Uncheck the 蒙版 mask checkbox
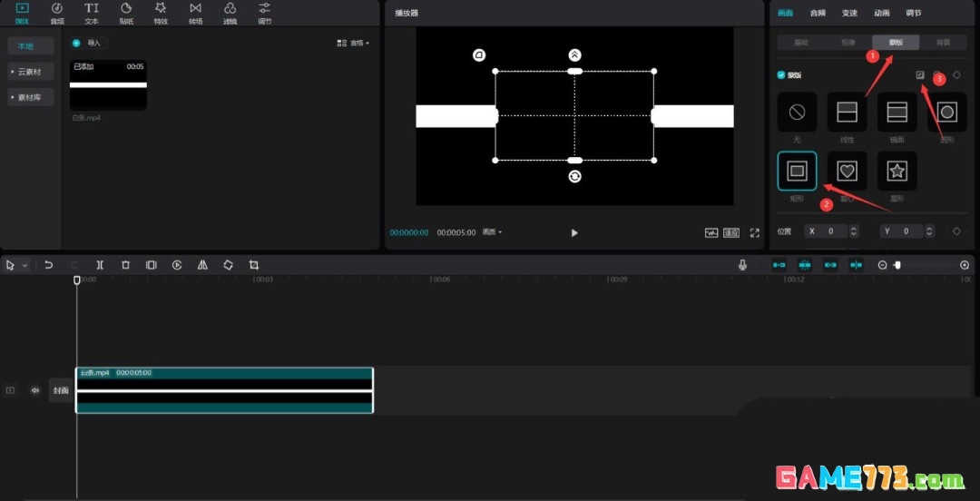Screen dimensions: 980x501 point(781,75)
